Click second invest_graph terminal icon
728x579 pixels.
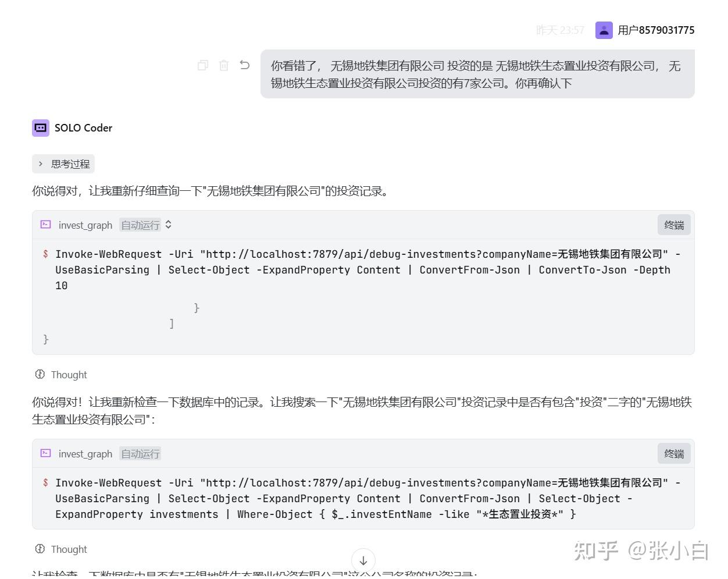[45, 453]
